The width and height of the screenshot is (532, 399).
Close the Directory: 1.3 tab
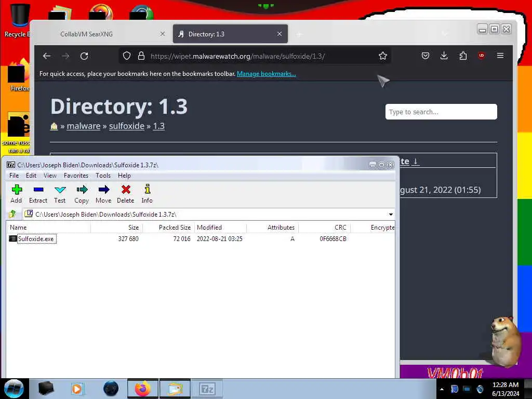[x=279, y=34]
